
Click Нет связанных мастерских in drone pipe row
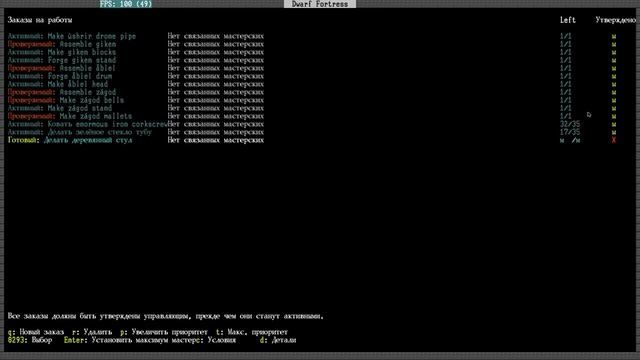(216, 36)
